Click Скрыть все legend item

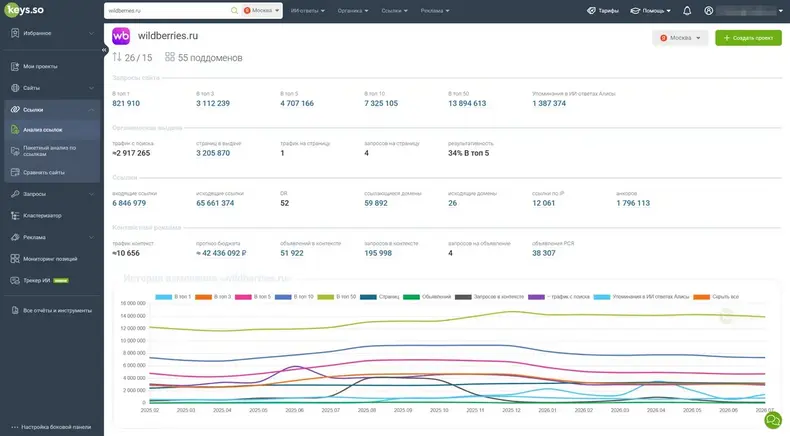coord(716,297)
